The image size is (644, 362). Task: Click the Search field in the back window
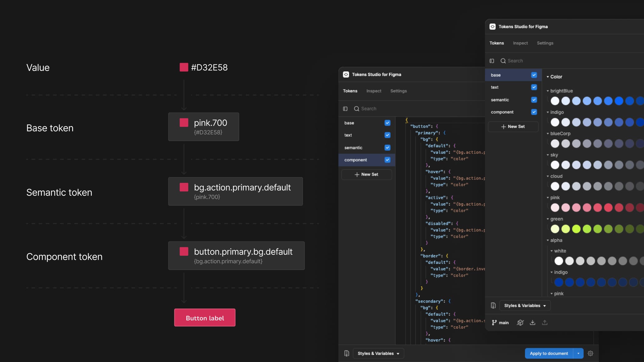tap(419, 108)
